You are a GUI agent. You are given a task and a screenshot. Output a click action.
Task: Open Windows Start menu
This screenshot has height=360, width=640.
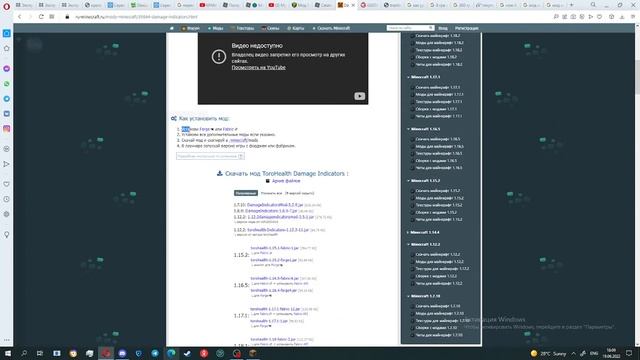click(x=7, y=353)
